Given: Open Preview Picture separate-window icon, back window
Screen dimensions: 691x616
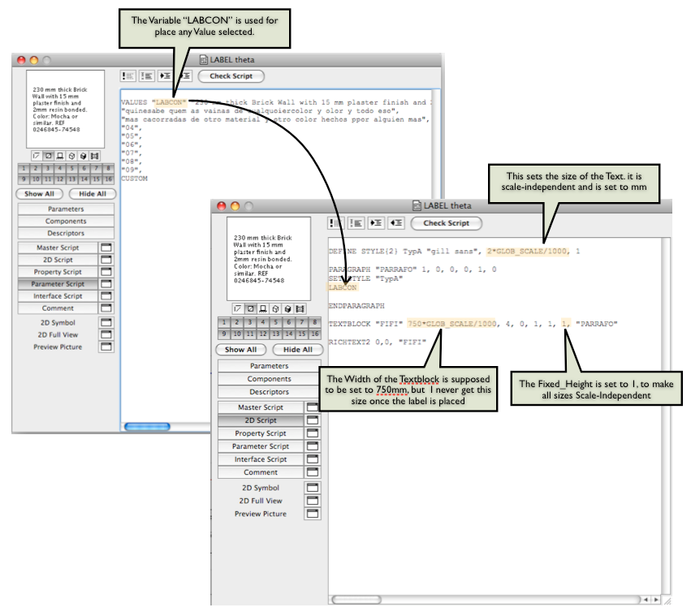Looking at the screenshot, I should [106, 347].
